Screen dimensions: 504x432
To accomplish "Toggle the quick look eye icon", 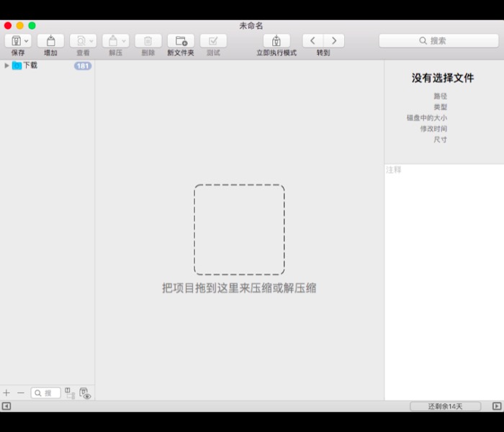I will [85, 393].
